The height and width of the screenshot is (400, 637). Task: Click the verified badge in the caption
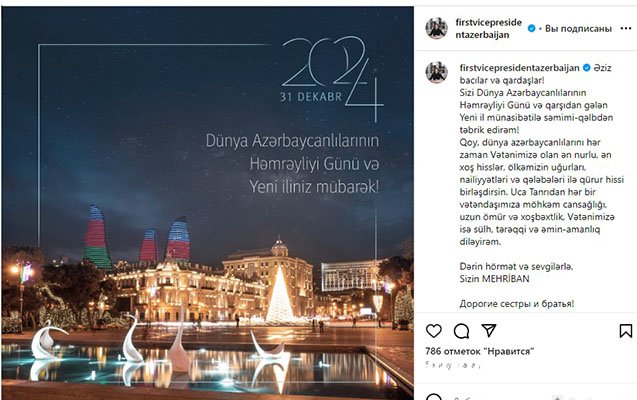pyautogui.click(x=586, y=68)
